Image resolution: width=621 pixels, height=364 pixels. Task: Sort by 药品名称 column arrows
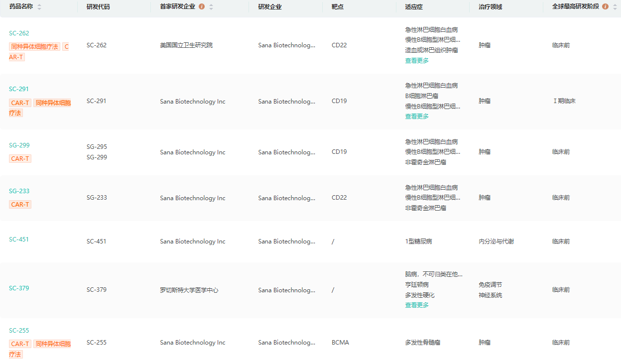39,7
